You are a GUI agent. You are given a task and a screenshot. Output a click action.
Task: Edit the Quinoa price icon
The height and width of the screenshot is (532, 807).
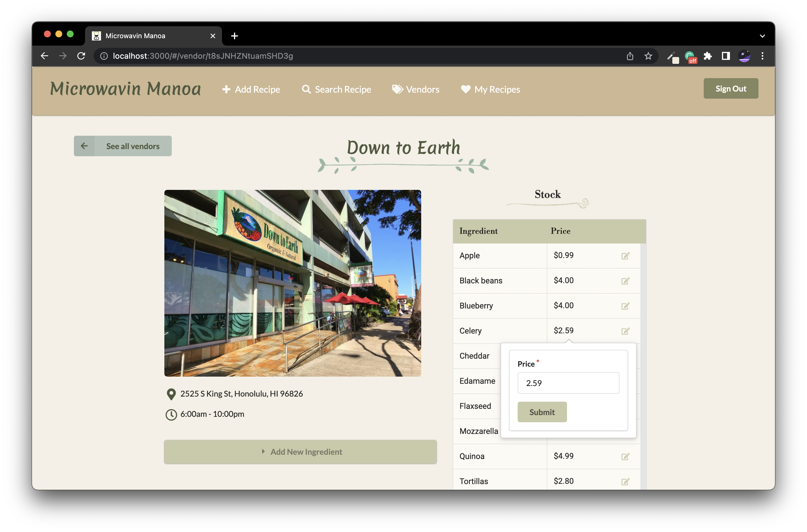point(625,457)
